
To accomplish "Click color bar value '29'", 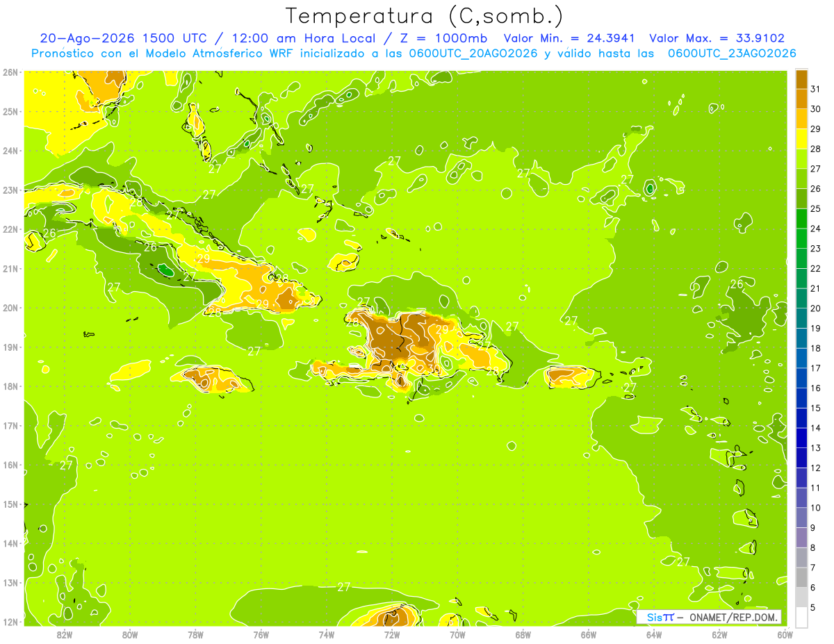I will pyautogui.click(x=815, y=129).
